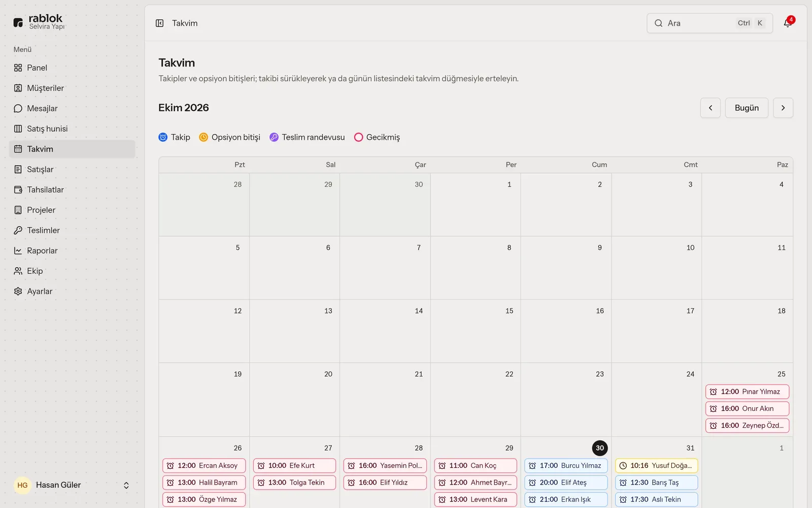Click the Projeler building icon

click(18, 210)
